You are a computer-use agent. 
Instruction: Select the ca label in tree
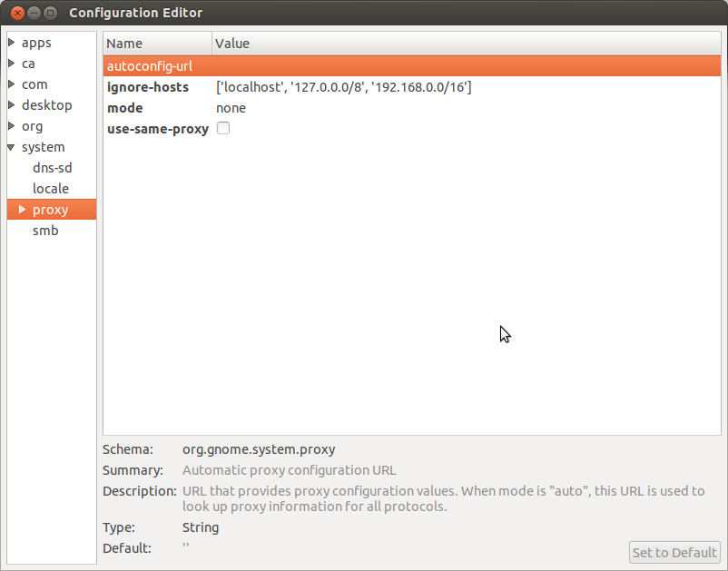pyautogui.click(x=28, y=64)
